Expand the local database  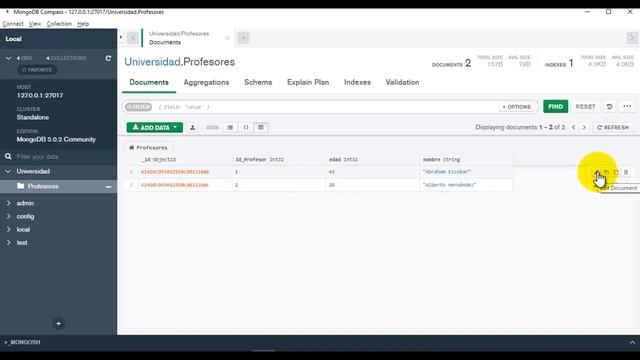point(8,229)
